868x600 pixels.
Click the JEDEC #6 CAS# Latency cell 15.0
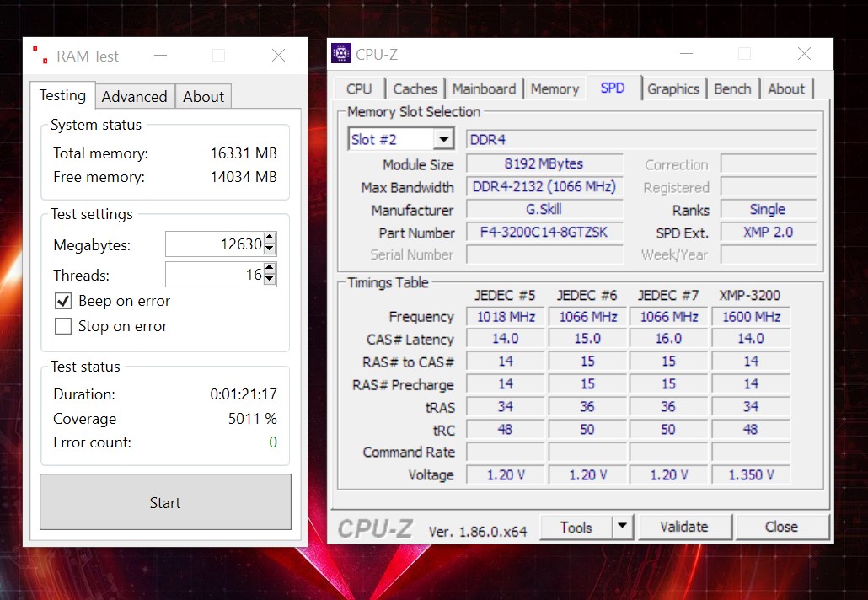point(587,339)
